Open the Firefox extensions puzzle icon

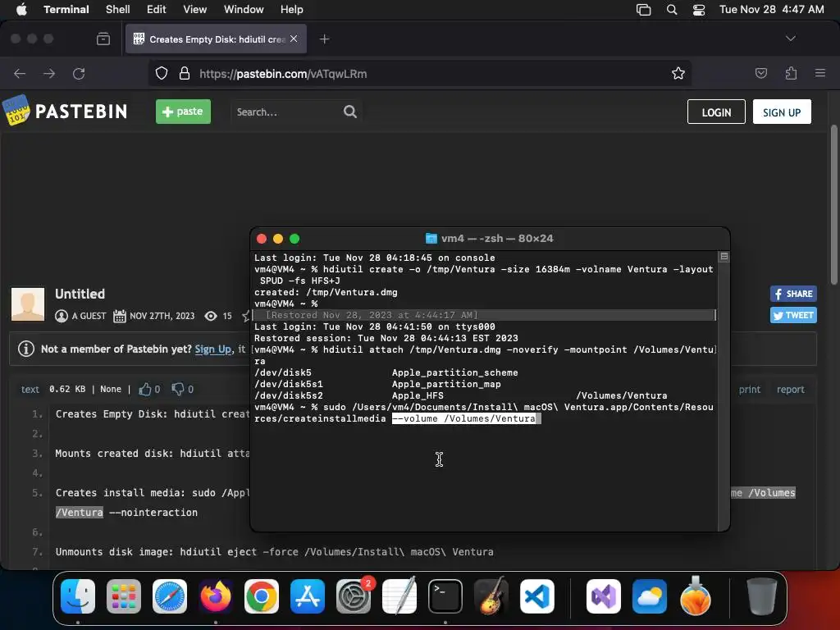(791, 73)
